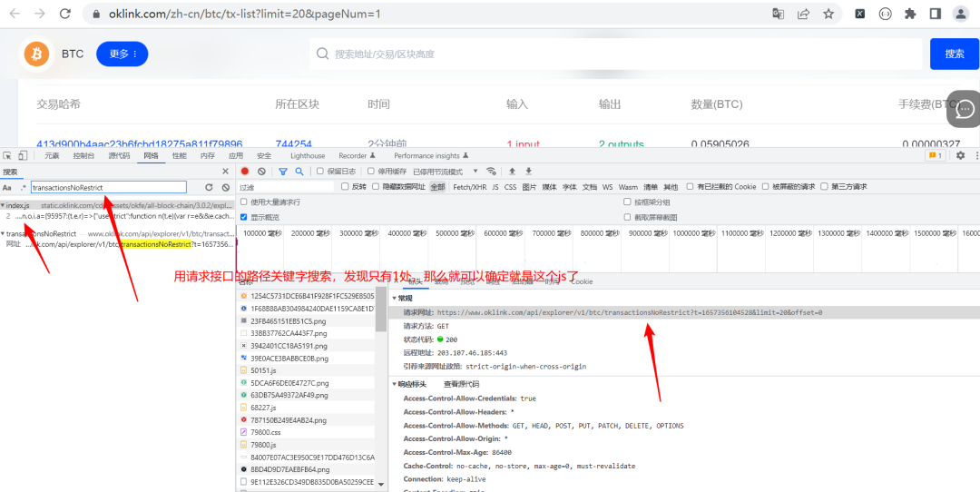Check the 有已拦截的 Cookie checkbox

[690, 186]
